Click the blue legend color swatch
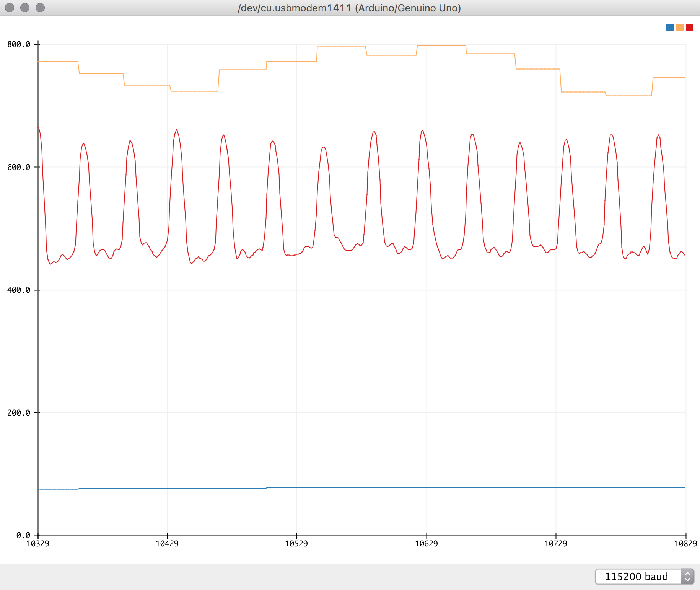Viewport: 700px width, 590px height. pyautogui.click(x=670, y=28)
